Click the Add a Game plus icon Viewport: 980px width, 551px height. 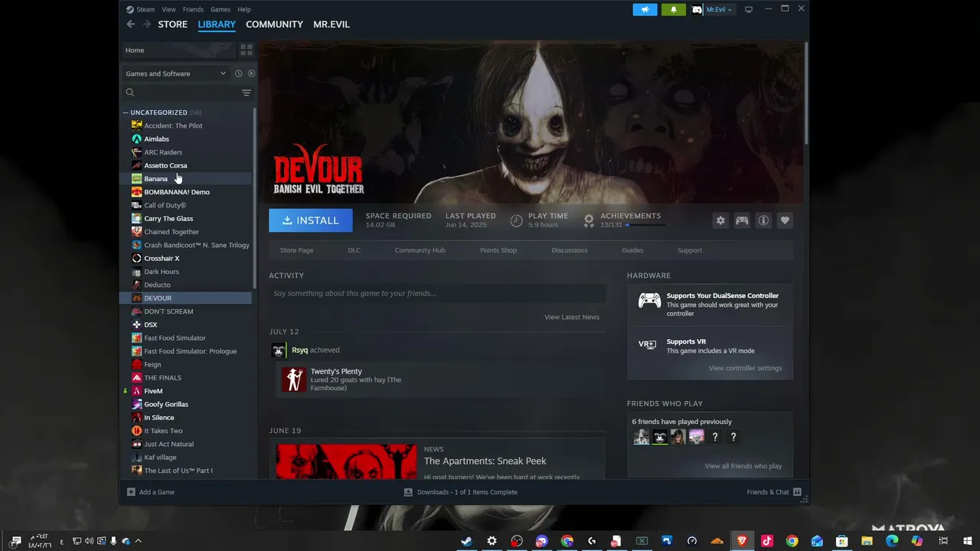(131, 492)
